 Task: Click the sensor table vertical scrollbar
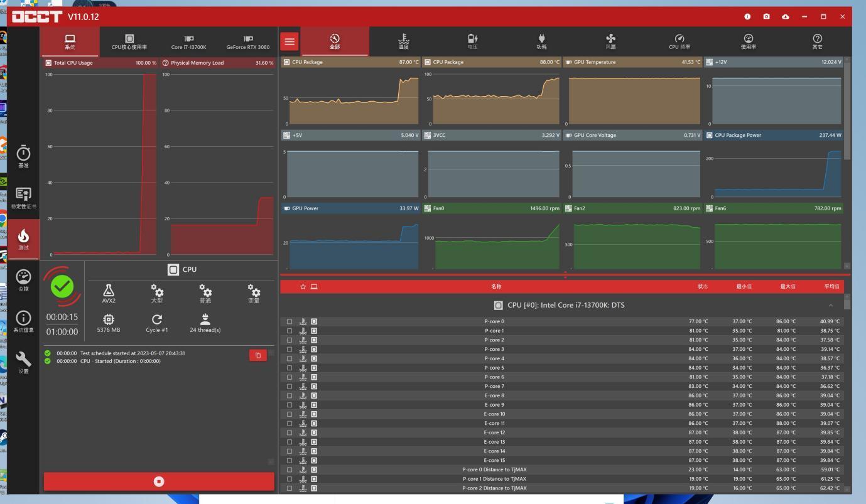click(847, 305)
